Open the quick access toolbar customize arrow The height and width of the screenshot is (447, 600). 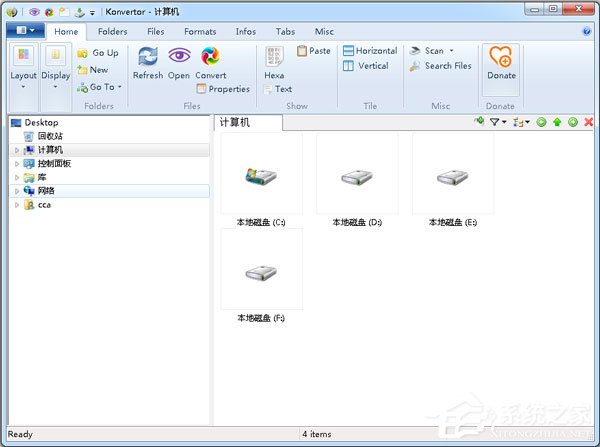[x=92, y=13]
